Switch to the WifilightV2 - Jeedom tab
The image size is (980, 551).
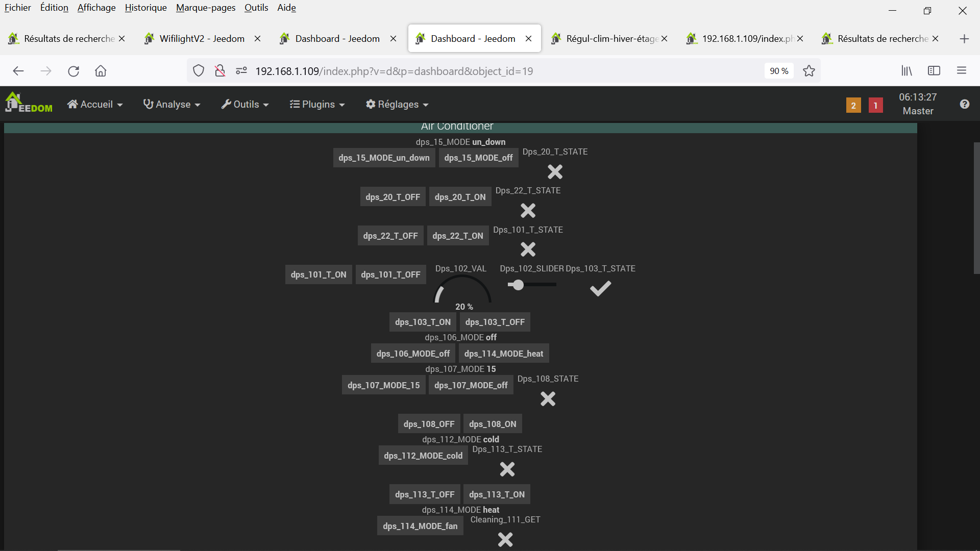[202, 39]
